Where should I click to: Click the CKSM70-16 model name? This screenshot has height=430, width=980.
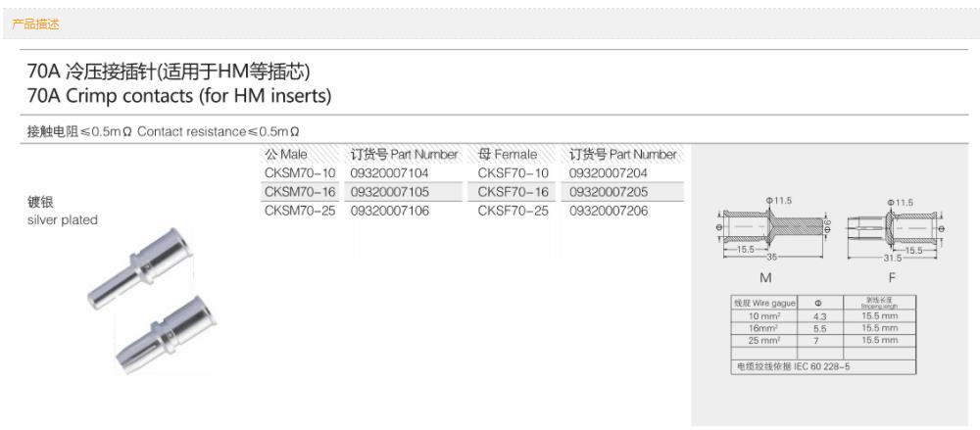[301, 192]
